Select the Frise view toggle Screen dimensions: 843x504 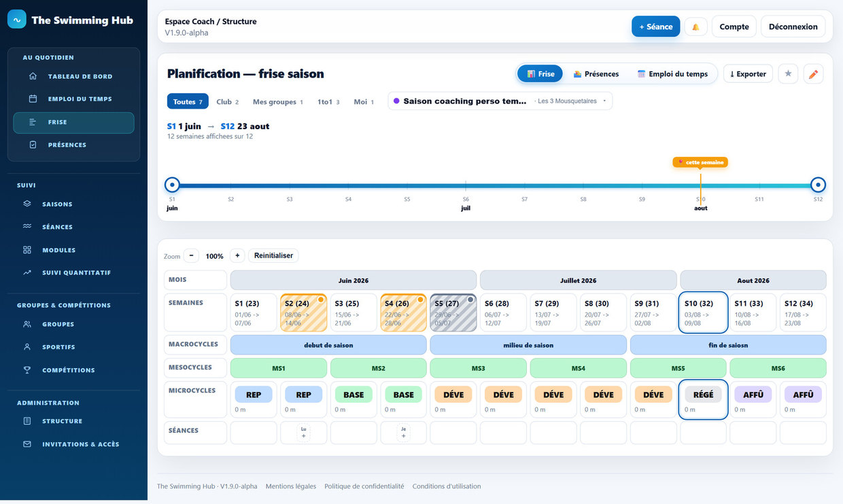point(540,74)
